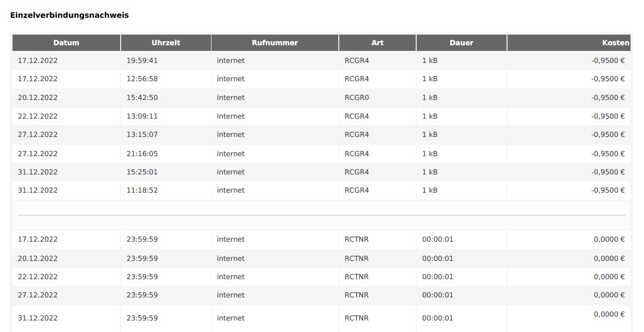Click the time cell 12:56:58
The image size is (644, 332).
(142, 79)
